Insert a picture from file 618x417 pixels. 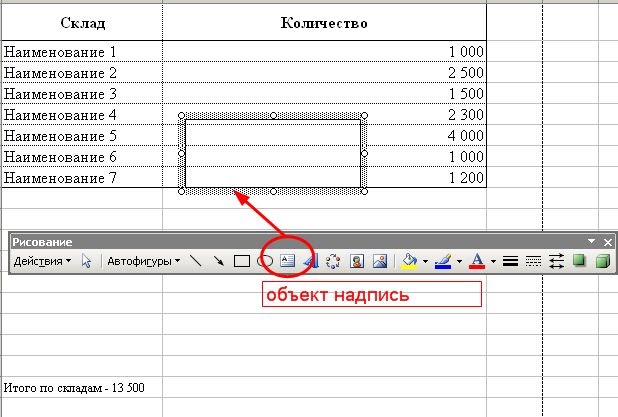[380, 261]
